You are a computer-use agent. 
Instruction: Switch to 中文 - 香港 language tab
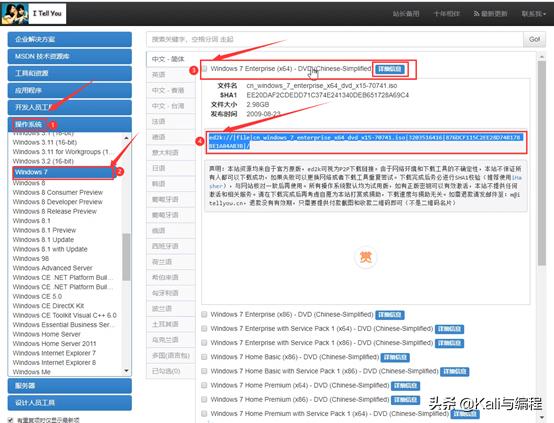click(171, 90)
